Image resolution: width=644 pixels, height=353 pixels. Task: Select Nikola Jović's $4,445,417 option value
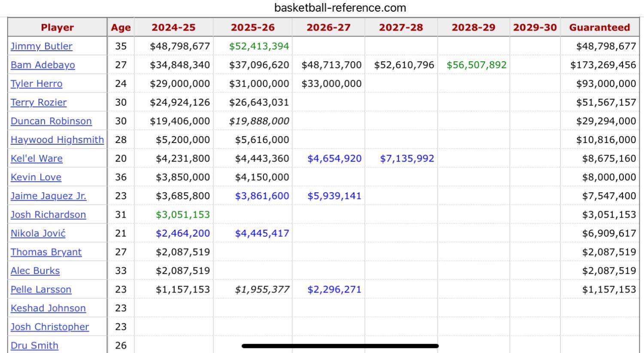[262, 233]
